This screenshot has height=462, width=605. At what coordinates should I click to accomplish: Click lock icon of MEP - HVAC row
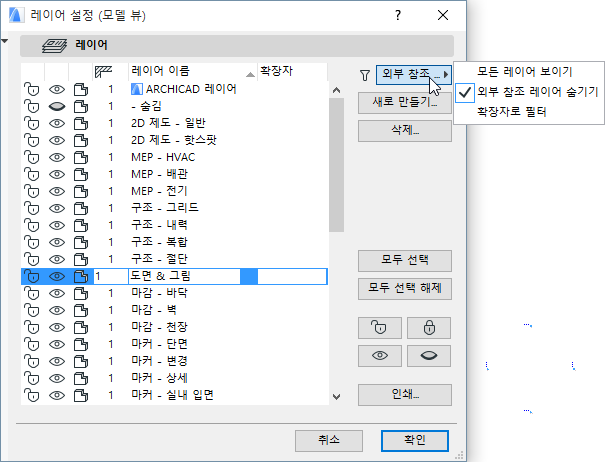point(32,157)
